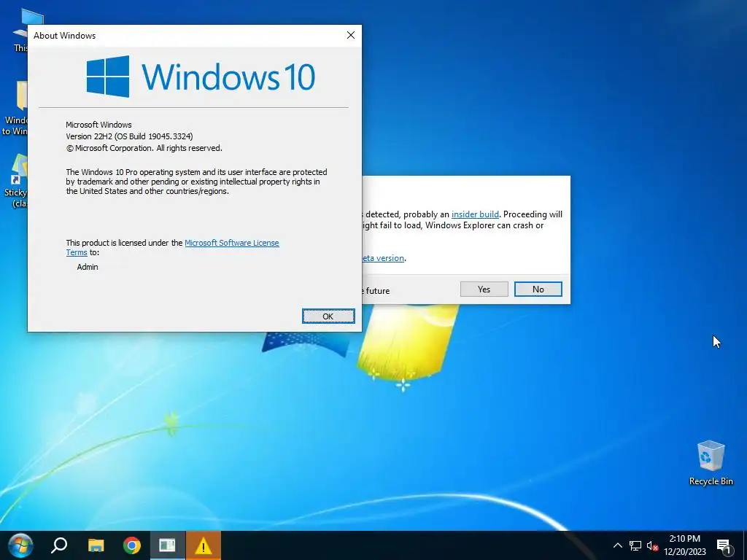The width and height of the screenshot is (747, 560).
Task: Open the clock showing 2:10 PM
Action: (684, 545)
